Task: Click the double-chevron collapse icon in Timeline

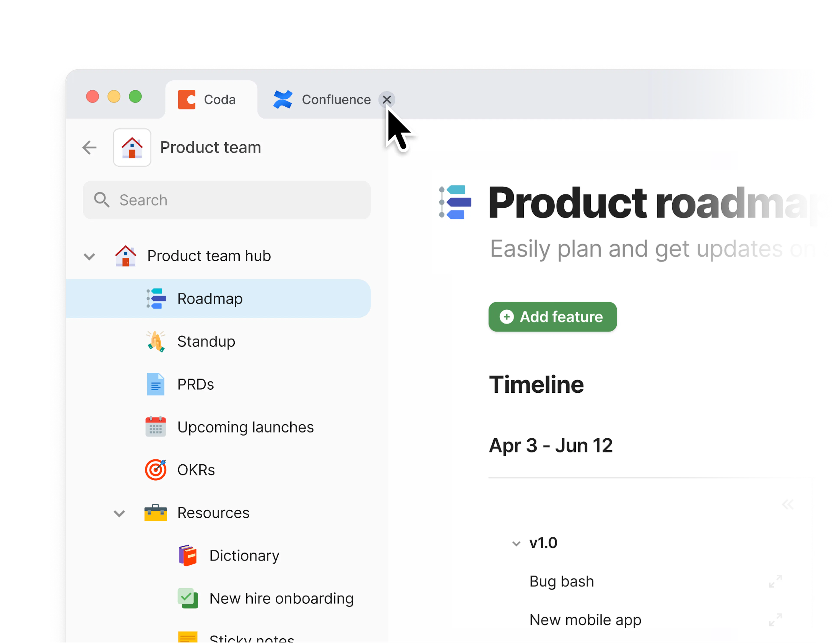Action: pyautogui.click(x=787, y=504)
